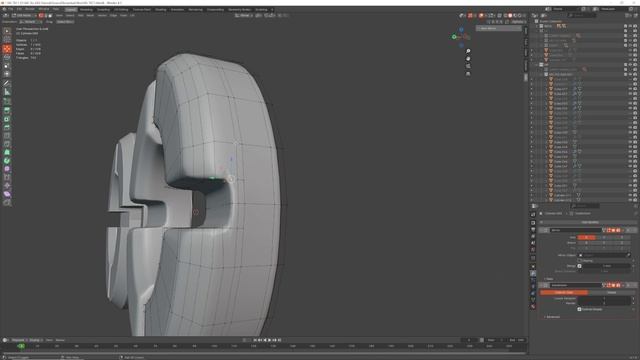The height and width of the screenshot is (360, 640).
Task: Click the viewport zoom magnifier icon
Action: tap(468, 51)
